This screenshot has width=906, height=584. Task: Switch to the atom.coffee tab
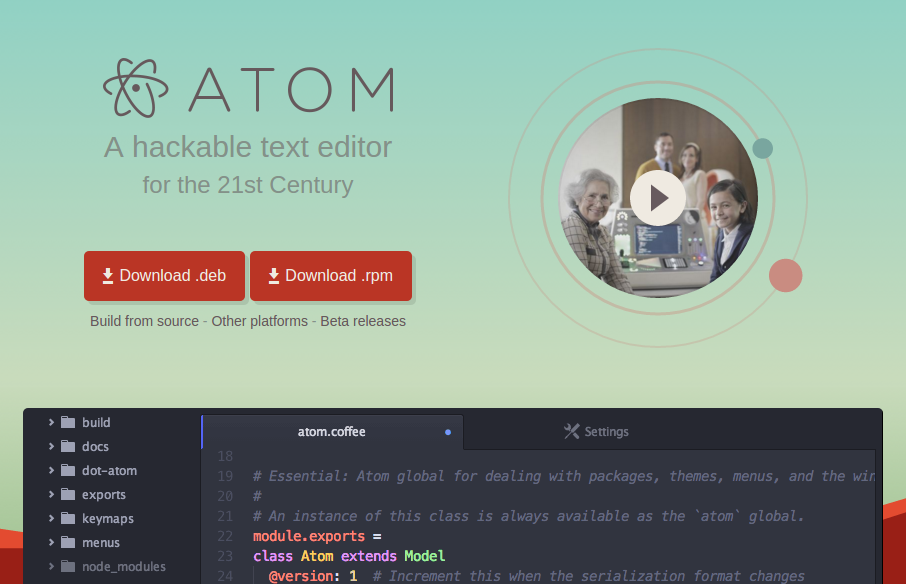[332, 431]
